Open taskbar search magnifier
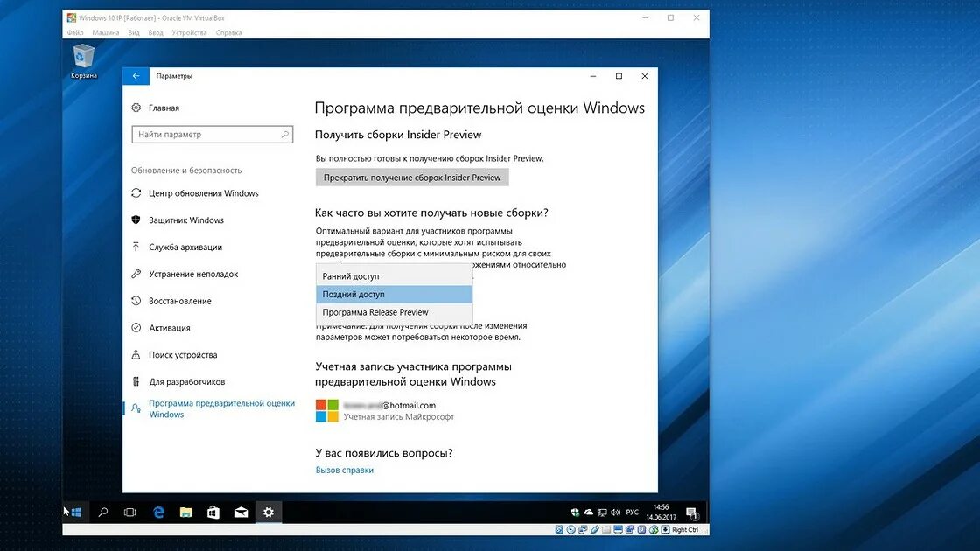Screen dimensions: 980x551 click(x=103, y=513)
